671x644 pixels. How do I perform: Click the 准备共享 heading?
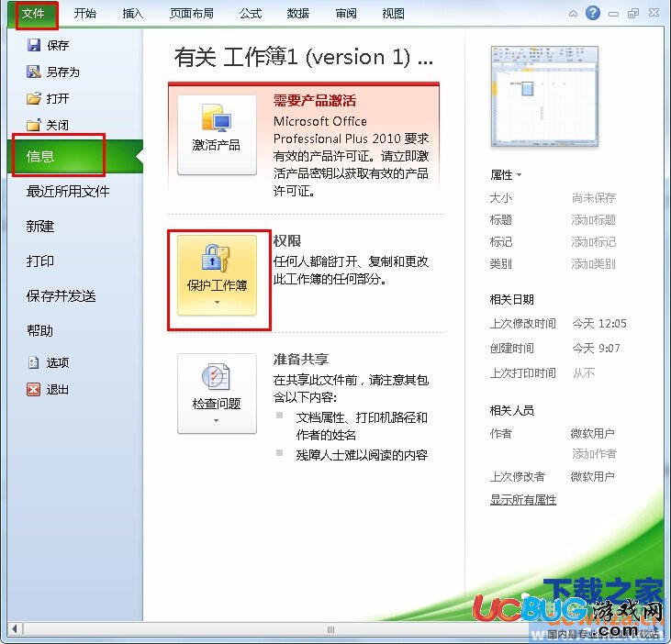[x=301, y=360]
